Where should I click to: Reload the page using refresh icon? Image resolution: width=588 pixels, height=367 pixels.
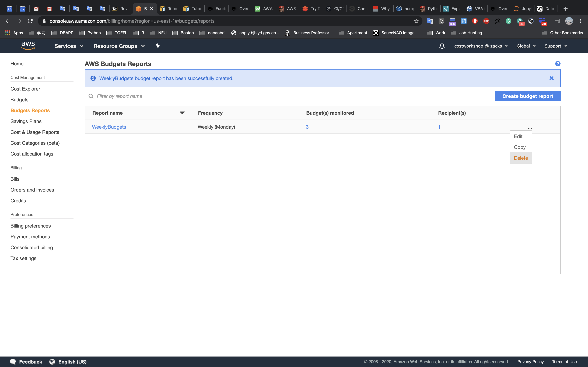coord(30,21)
